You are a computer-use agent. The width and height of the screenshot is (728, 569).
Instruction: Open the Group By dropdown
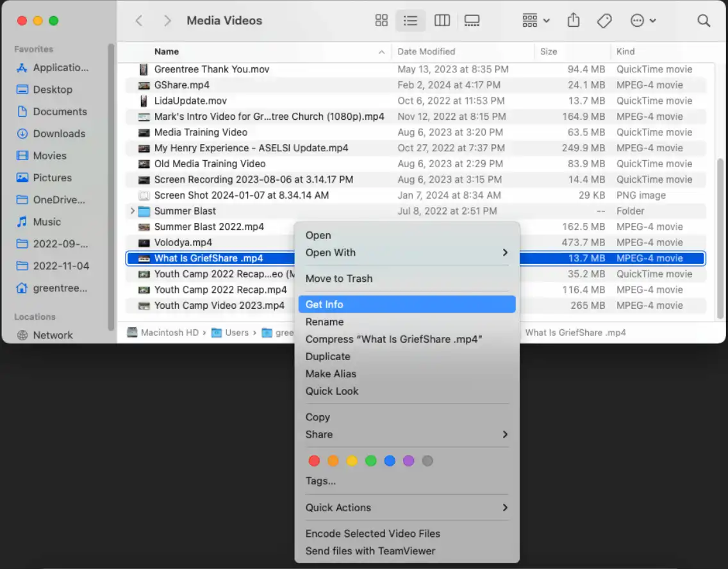click(x=536, y=21)
